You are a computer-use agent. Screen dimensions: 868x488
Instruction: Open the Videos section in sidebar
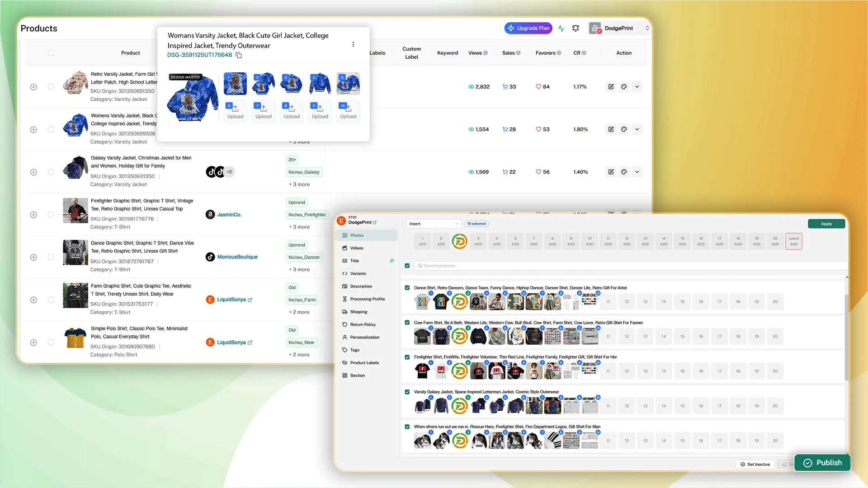pyautogui.click(x=356, y=248)
